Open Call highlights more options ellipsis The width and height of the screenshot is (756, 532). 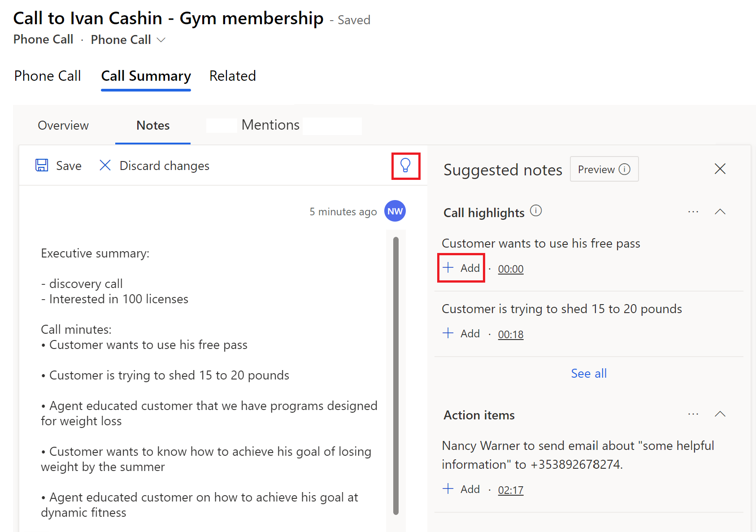click(x=693, y=211)
